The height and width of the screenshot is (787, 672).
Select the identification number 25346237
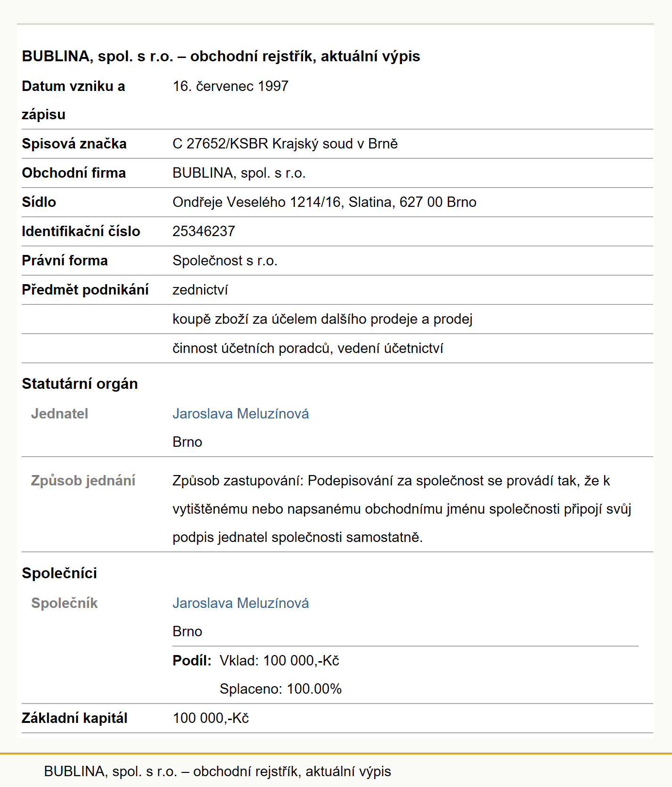204,231
